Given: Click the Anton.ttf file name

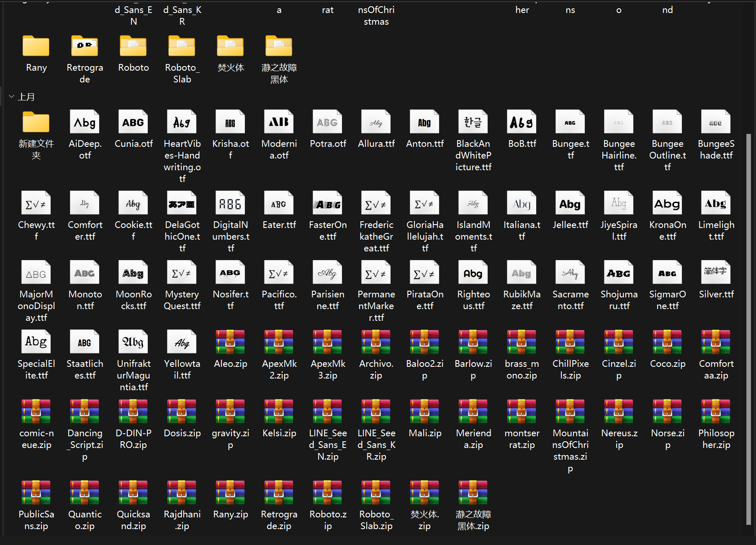Looking at the screenshot, I should click(x=425, y=143).
